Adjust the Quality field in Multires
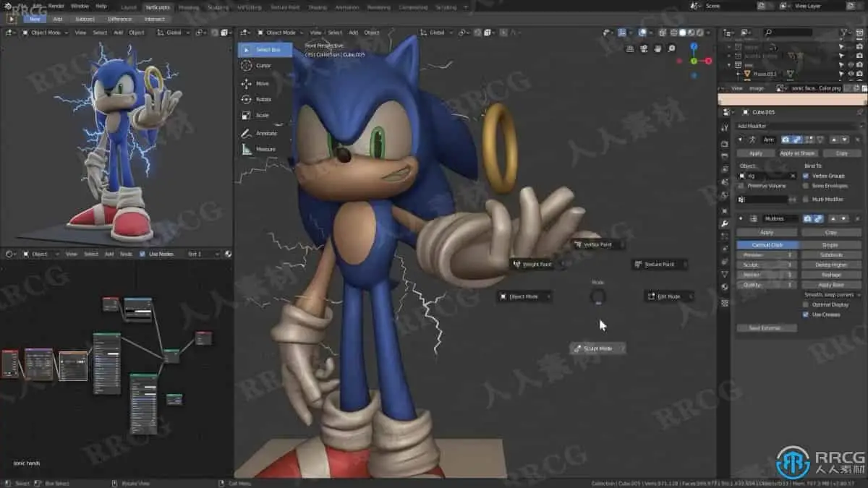This screenshot has width=868, height=488. 767,285
